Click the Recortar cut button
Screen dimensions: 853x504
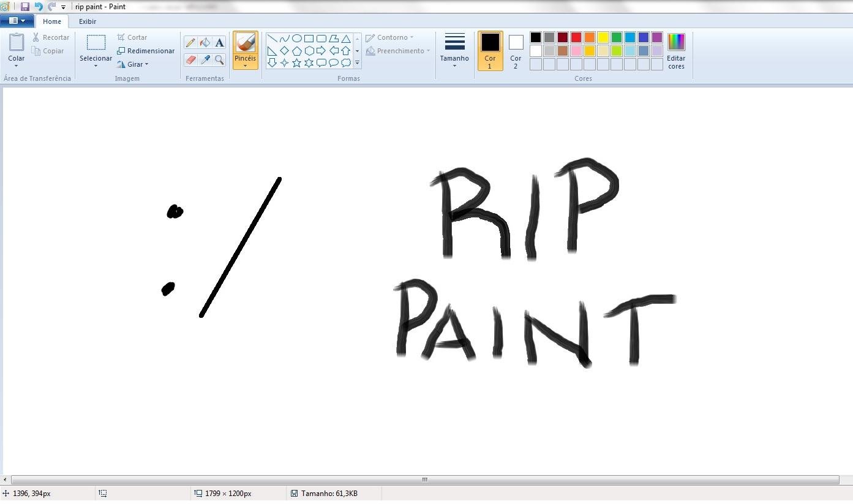pyautogui.click(x=51, y=37)
